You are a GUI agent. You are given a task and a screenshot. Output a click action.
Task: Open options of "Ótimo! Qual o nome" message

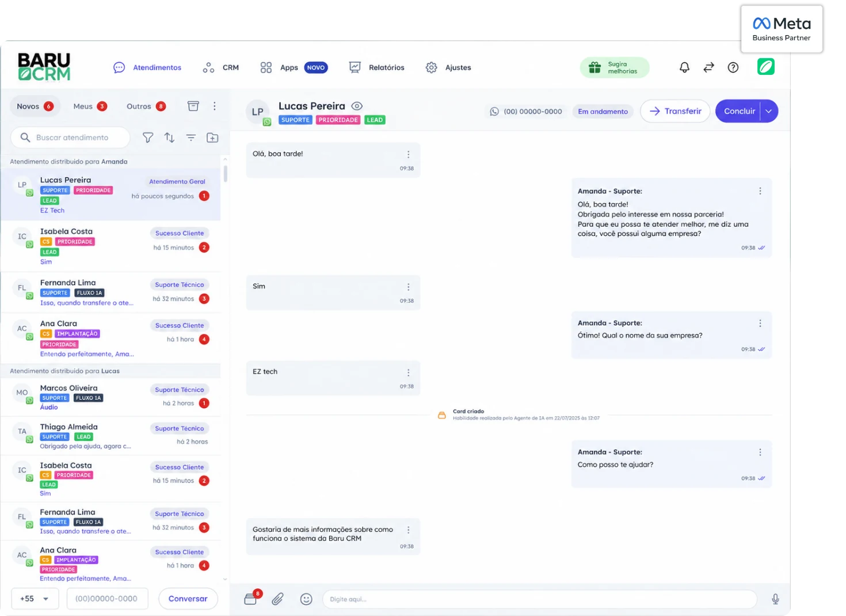(x=760, y=324)
